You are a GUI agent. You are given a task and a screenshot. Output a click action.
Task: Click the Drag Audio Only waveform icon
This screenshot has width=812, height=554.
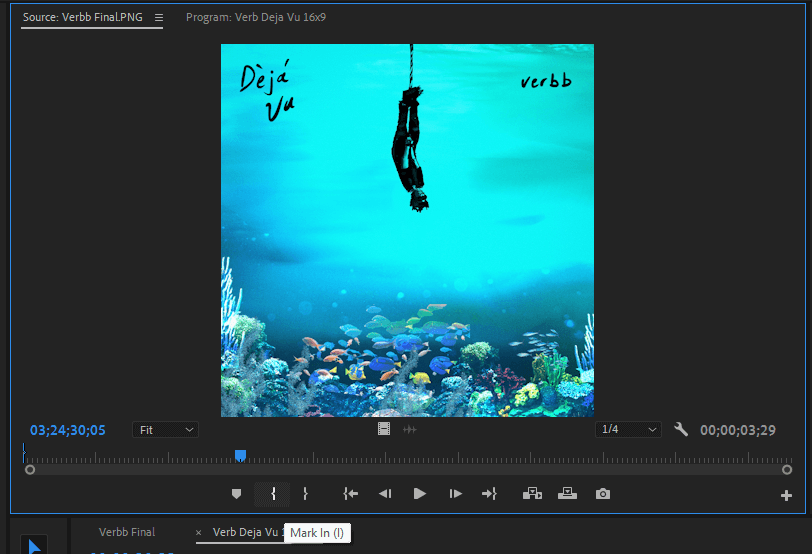coord(410,429)
